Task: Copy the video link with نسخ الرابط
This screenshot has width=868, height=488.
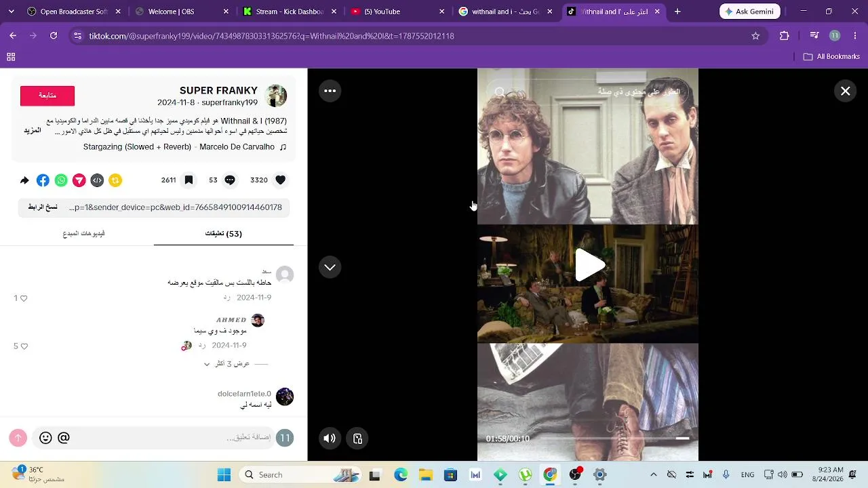Action: 43,207
